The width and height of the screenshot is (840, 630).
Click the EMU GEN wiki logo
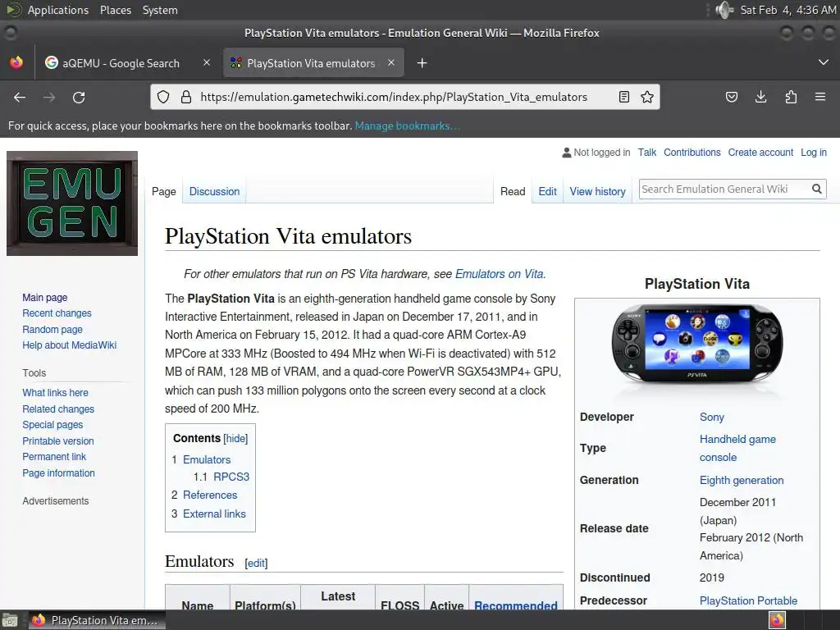[x=72, y=203]
